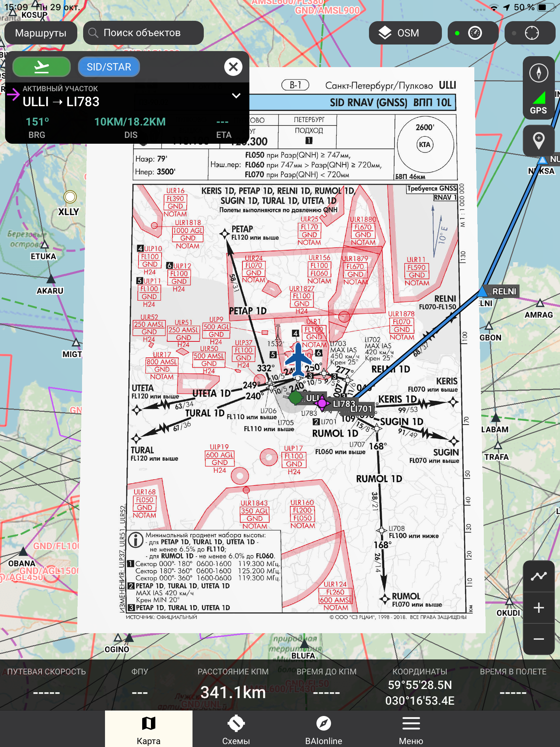Tap the Поиск объектов search field
The height and width of the screenshot is (747, 560).
point(143,33)
